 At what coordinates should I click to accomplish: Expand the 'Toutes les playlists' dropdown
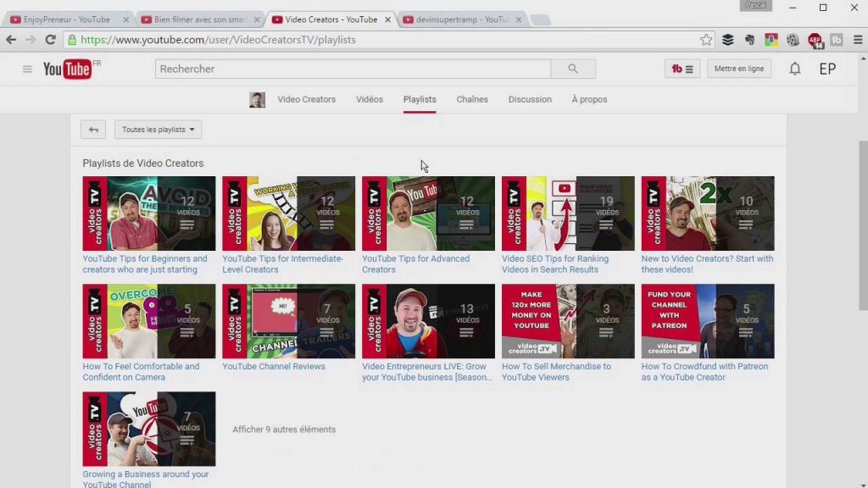(x=158, y=130)
